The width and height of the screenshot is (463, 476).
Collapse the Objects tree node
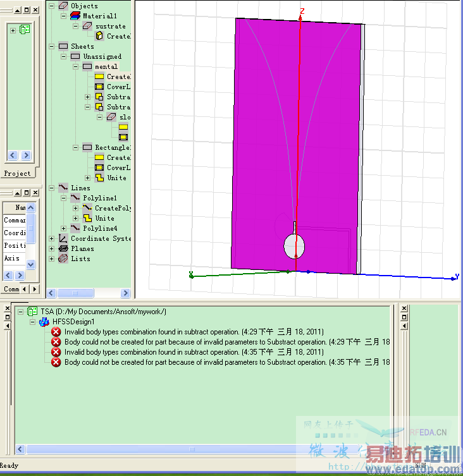(x=52, y=6)
